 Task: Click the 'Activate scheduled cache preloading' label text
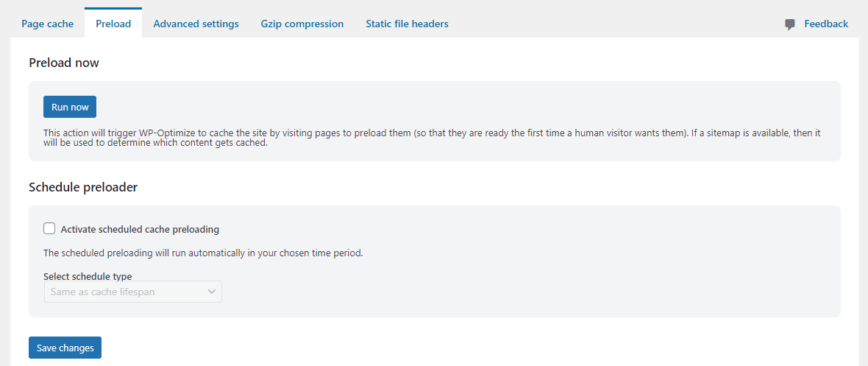tap(140, 229)
